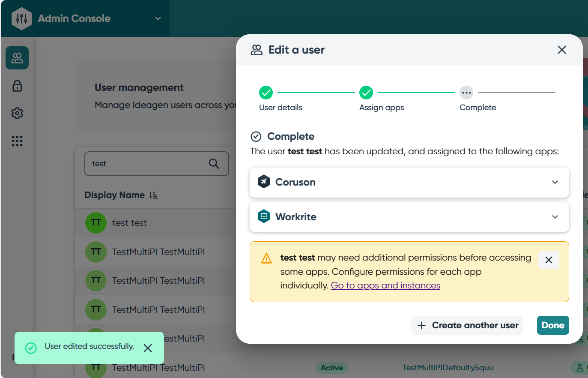Click the Admin Console logo icon
Screen dimensions: 588x378
click(x=21, y=18)
